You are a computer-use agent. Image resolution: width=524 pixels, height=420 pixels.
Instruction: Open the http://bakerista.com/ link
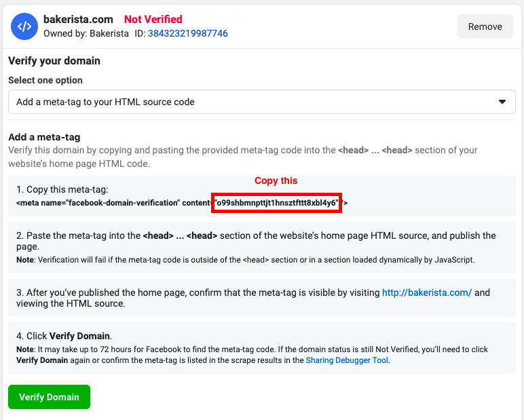[x=427, y=292]
